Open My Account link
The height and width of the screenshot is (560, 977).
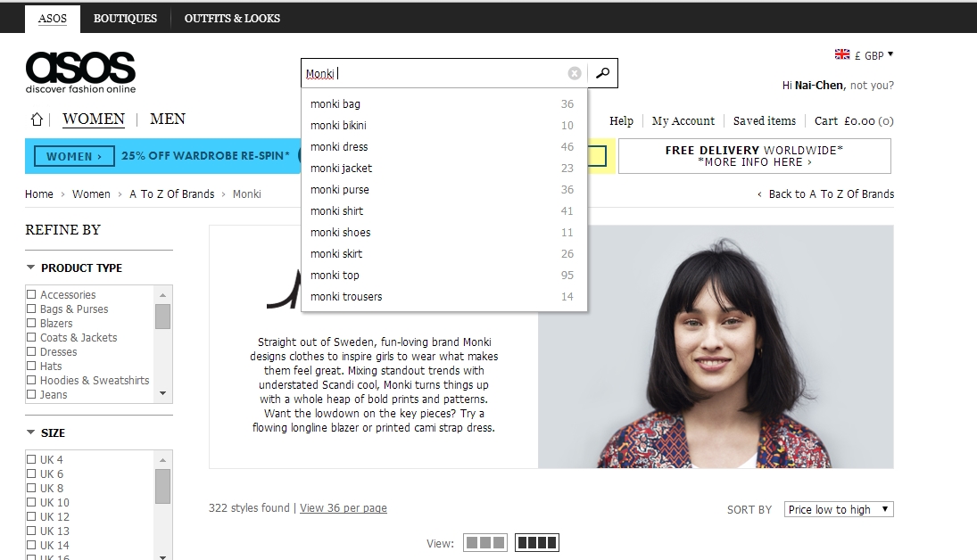click(683, 121)
